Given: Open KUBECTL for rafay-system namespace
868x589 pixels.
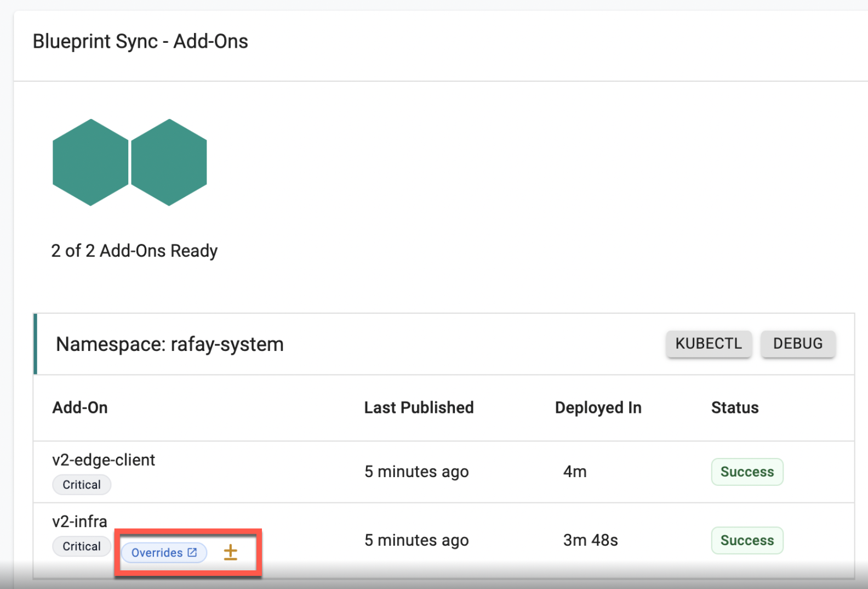Looking at the screenshot, I should [x=708, y=344].
